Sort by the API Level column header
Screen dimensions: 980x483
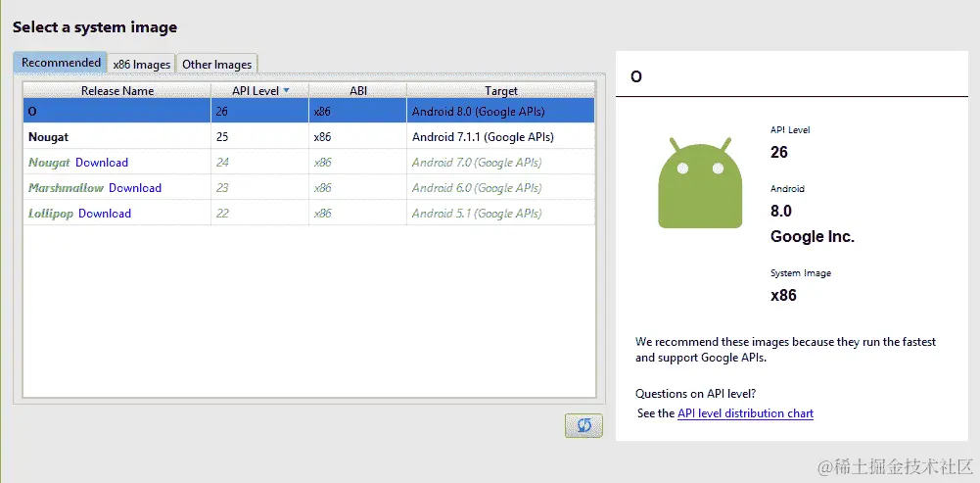(x=260, y=91)
